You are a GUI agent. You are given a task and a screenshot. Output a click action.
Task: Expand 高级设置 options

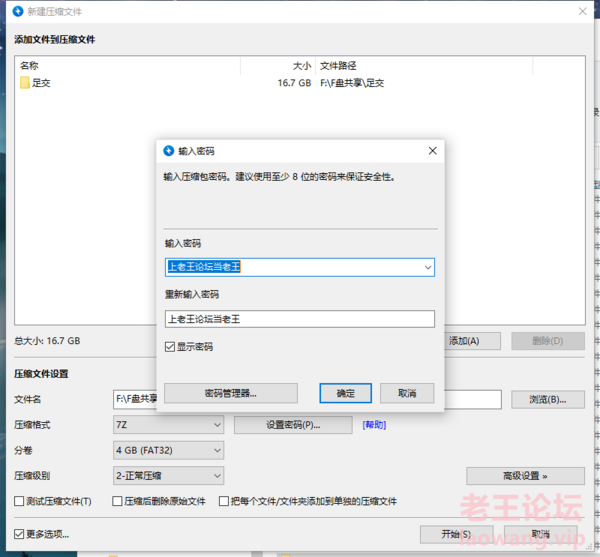[525, 476]
